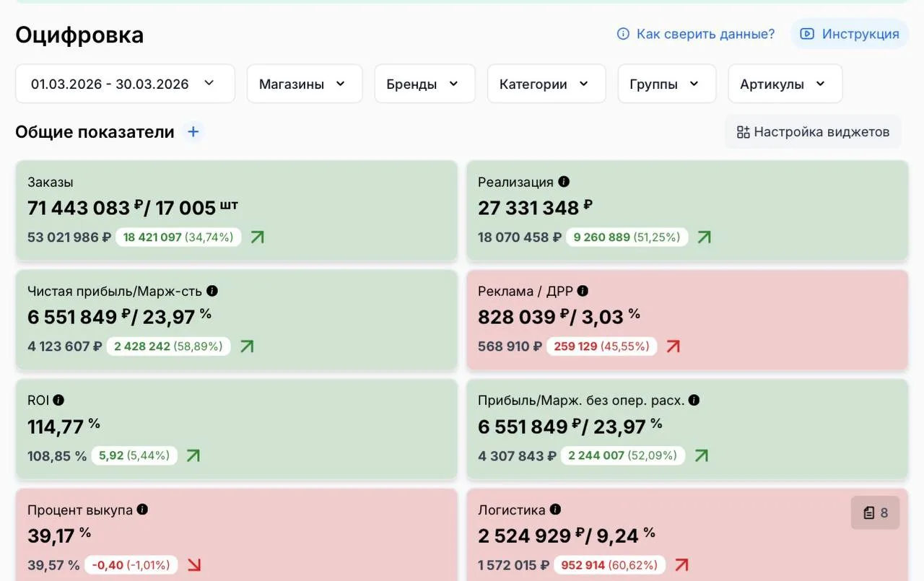Click the green up arrow in ROI card
924x581 pixels.
tap(193, 455)
